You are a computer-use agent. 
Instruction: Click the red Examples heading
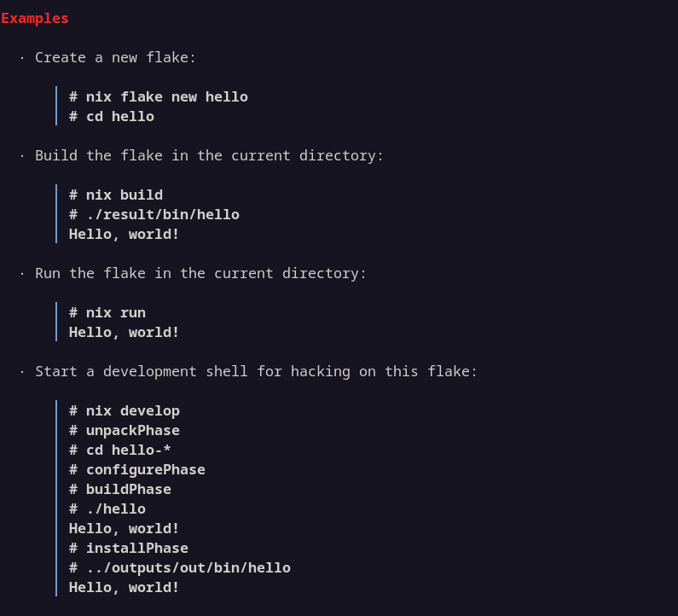[35, 18]
